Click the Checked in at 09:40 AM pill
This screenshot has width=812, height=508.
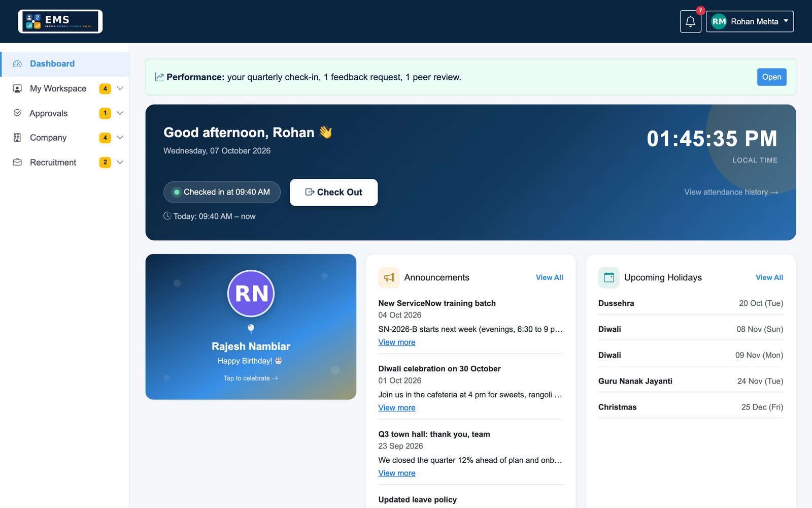coord(222,192)
